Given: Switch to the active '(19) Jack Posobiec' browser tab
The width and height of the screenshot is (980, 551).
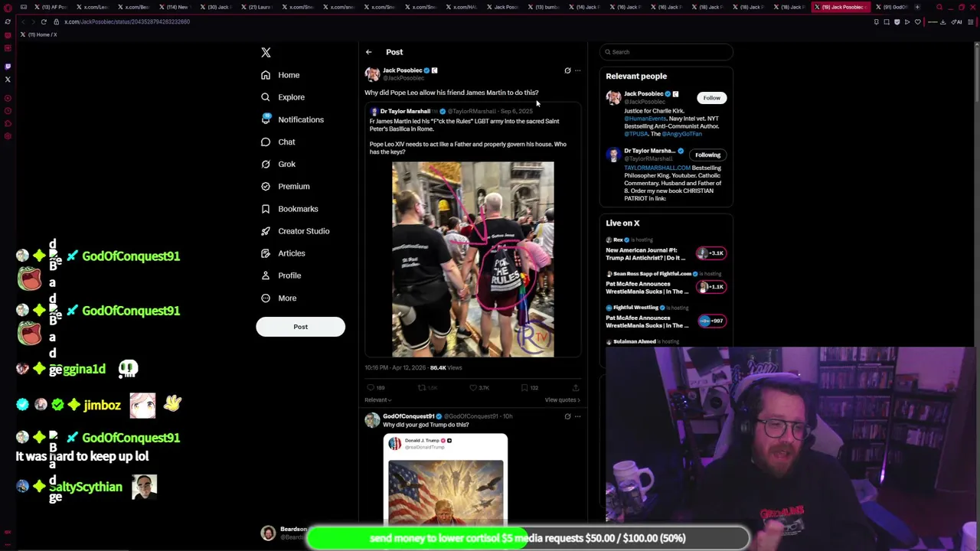Looking at the screenshot, I should click(840, 7).
